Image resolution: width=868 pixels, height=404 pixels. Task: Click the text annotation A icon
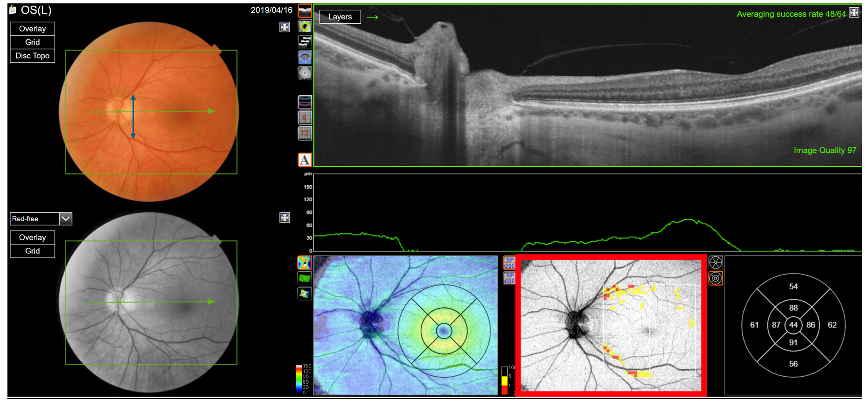pos(305,160)
